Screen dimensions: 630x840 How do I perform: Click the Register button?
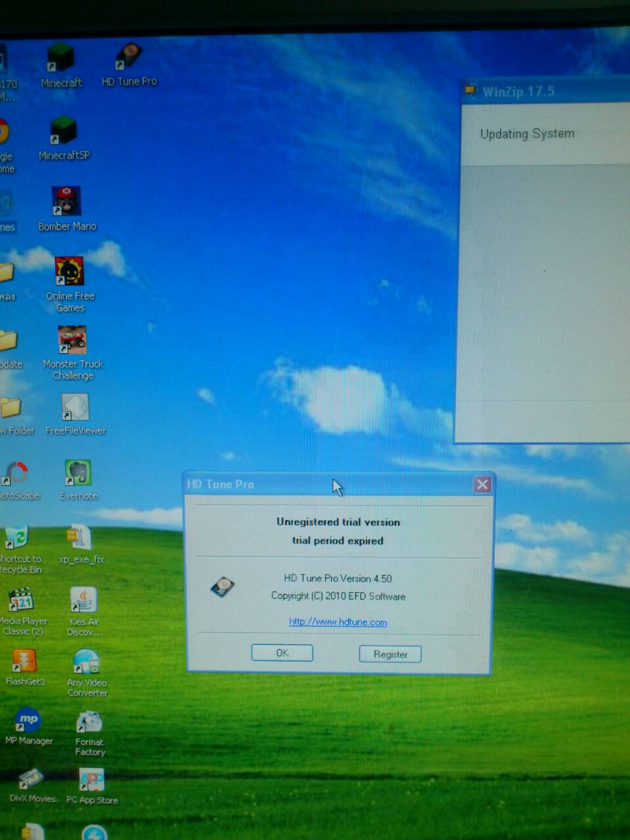pos(390,654)
